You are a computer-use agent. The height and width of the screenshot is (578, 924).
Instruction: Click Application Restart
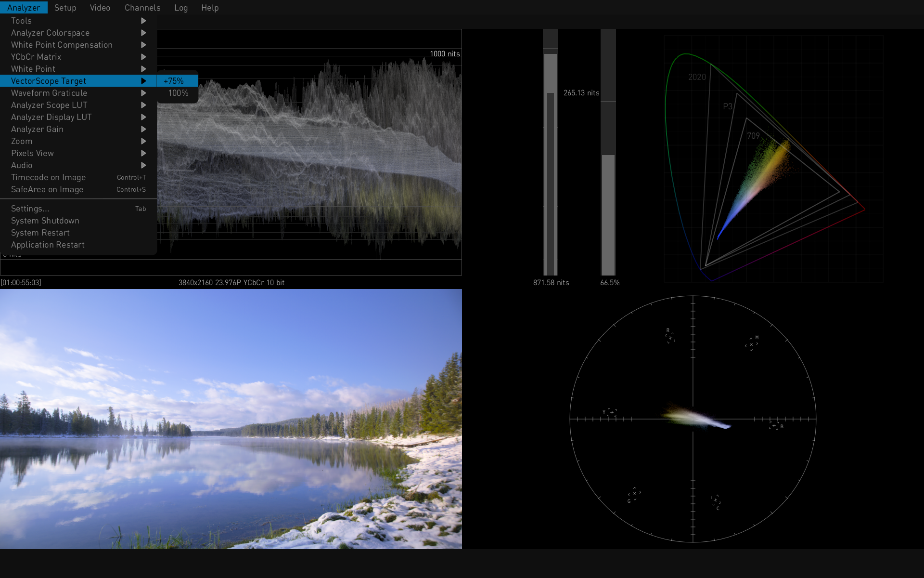click(48, 245)
